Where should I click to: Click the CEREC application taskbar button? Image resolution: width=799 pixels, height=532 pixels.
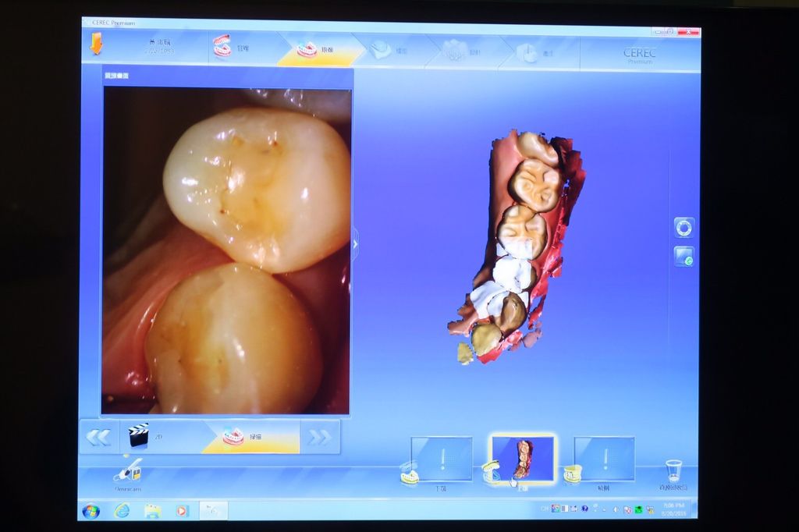tap(213, 510)
